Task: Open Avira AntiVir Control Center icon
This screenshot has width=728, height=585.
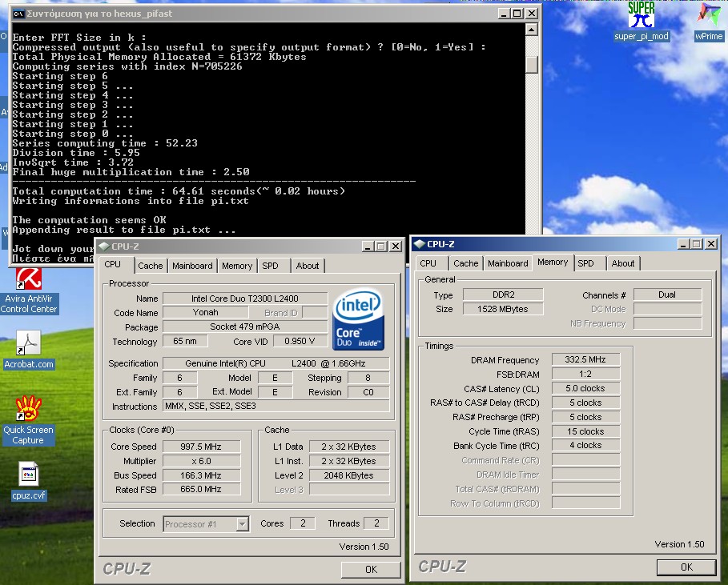Action: (29, 291)
